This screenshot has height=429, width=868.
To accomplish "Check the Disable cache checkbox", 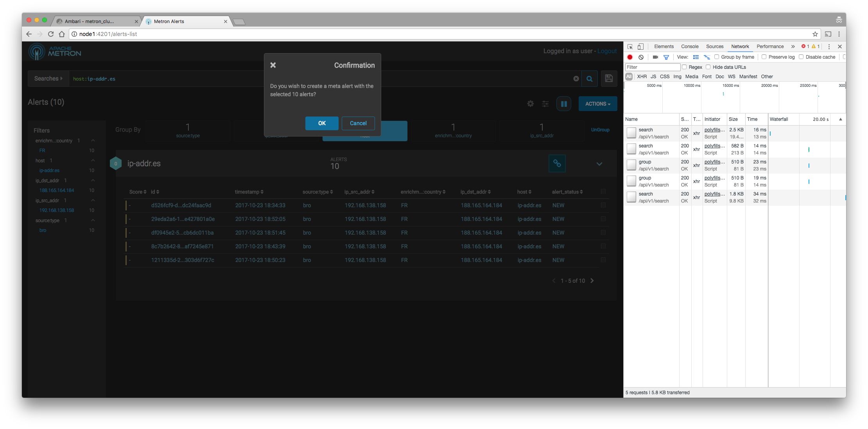I will (x=801, y=57).
